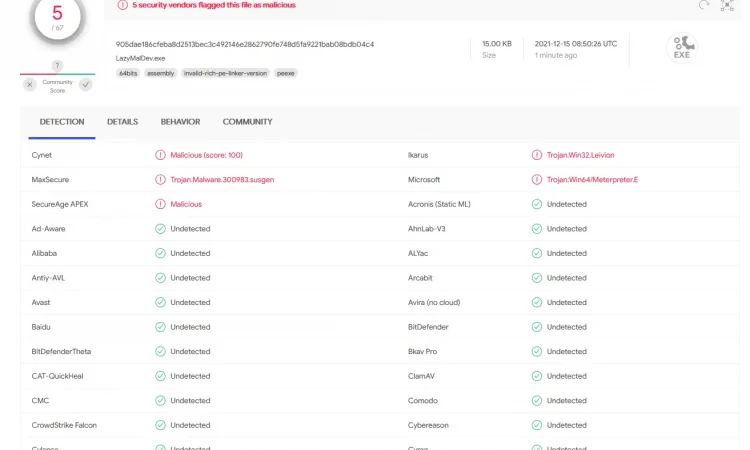Click Trojan.Win32.Leivion detection name
The width and height of the screenshot is (750, 450).
[x=581, y=155]
